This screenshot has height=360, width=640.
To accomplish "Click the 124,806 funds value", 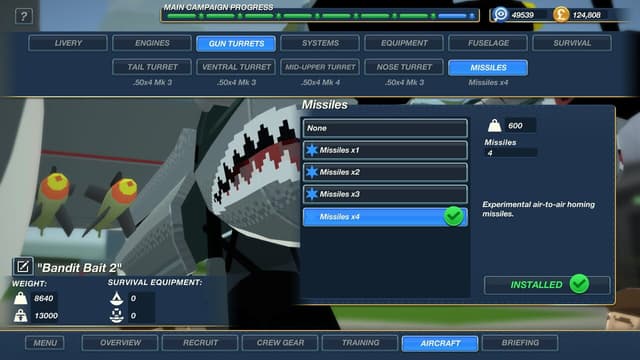I will pos(587,15).
